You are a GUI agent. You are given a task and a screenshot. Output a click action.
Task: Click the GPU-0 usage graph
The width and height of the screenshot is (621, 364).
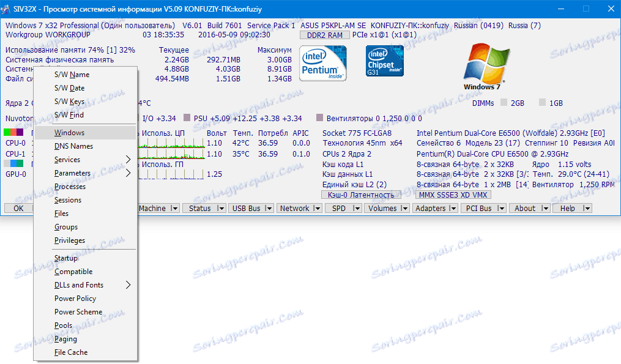click(x=171, y=174)
